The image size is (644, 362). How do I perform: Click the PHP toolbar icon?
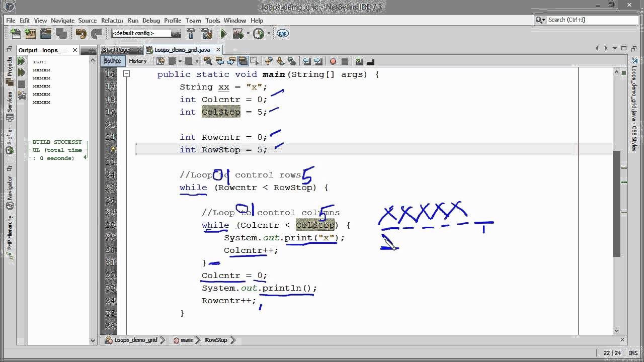(283, 34)
